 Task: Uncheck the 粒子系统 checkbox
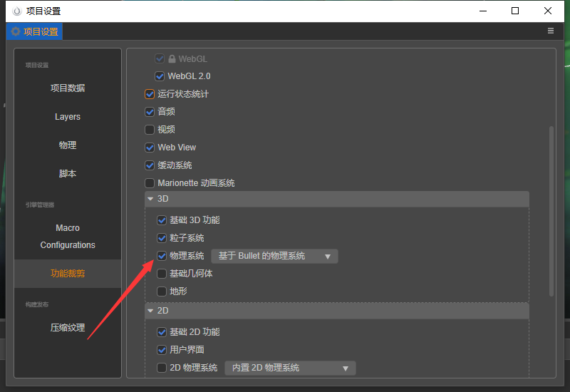pyautogui.click(x=162, y=238)
